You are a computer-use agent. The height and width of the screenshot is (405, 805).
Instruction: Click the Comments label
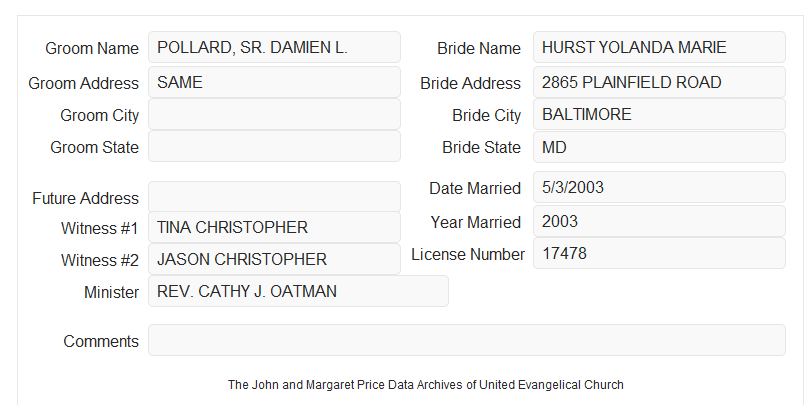point(101,341)
